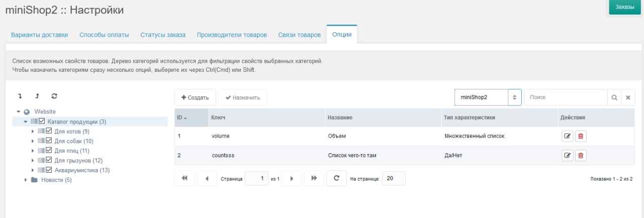Viewport: 644px width, 218px height.
Task: Click the 'volume' key cell
Action: pyautogui.click(x=221, y=136)
